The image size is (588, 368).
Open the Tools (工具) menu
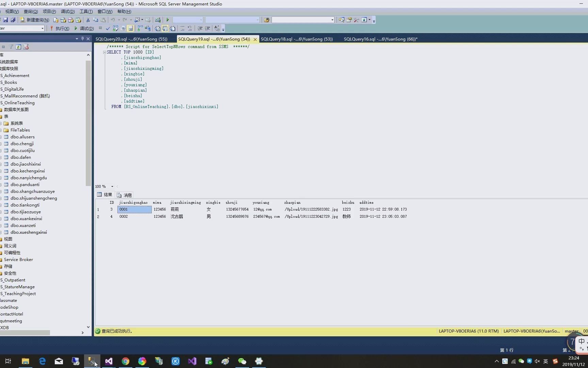86,12
